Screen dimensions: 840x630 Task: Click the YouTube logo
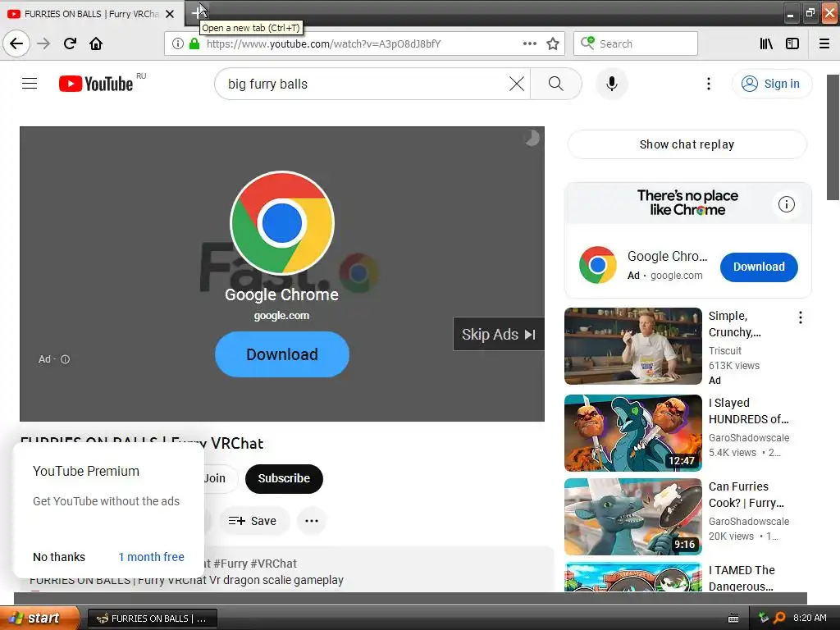(x=97, y=84)
